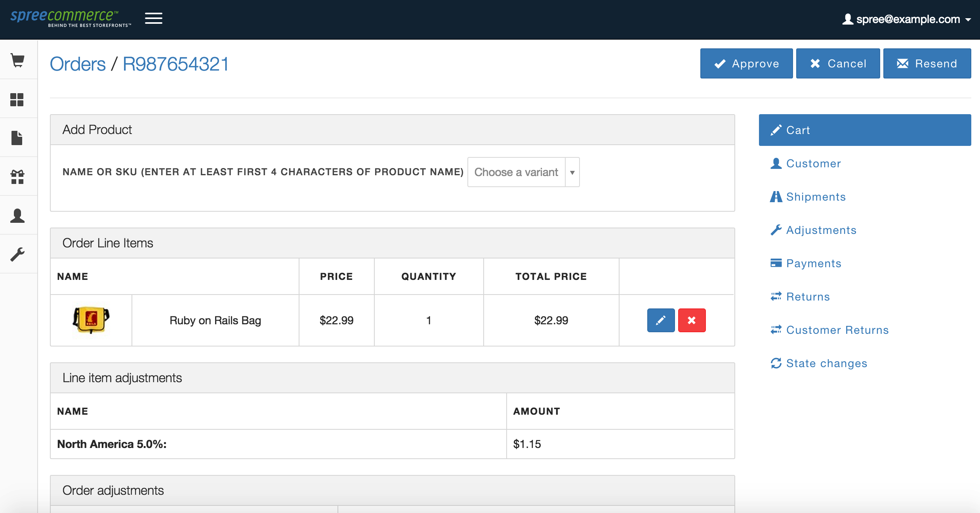The width and height of the screenshot is (980, 513).
Task: Switch to the Shipments tab
Action: pyautogui.click(x=816, y=197)
